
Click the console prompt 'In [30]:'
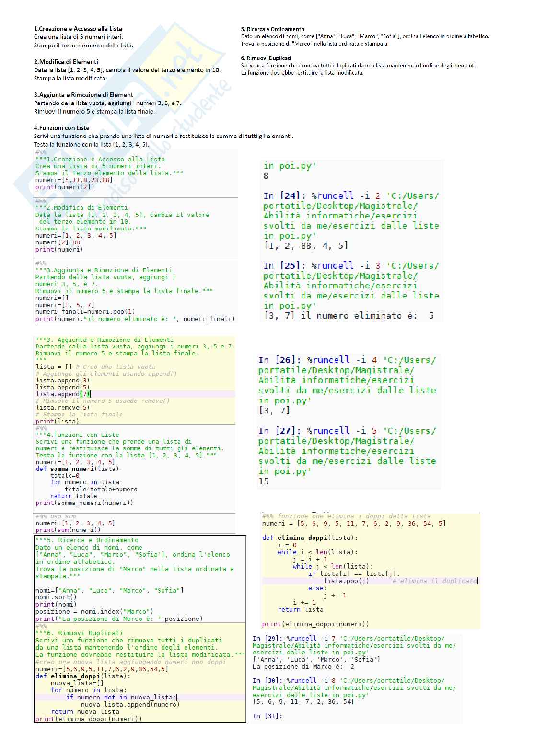coord(267,680)
